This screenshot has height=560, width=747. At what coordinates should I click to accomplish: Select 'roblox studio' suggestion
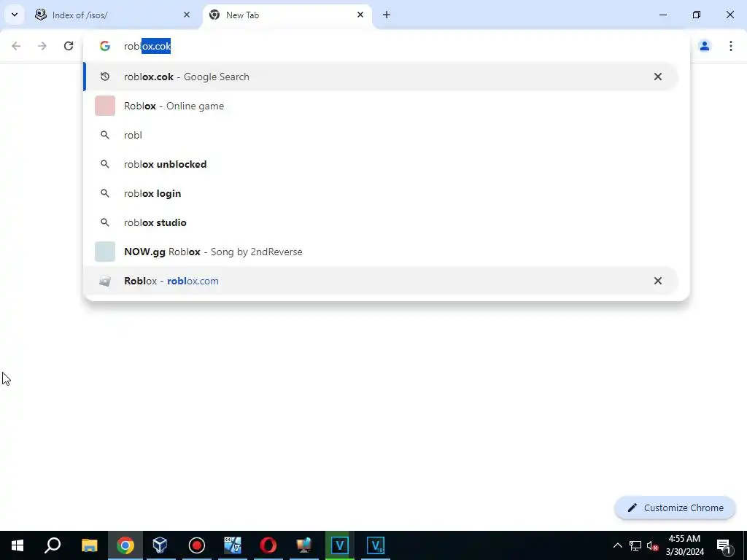point(381,222)
